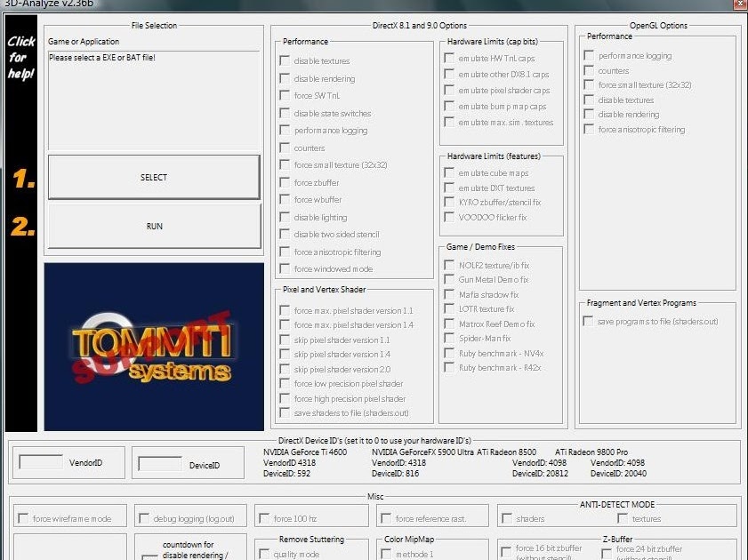Enable skip pixel shader version 1.1
Viewport: 748px width, 560px height.
285,340
